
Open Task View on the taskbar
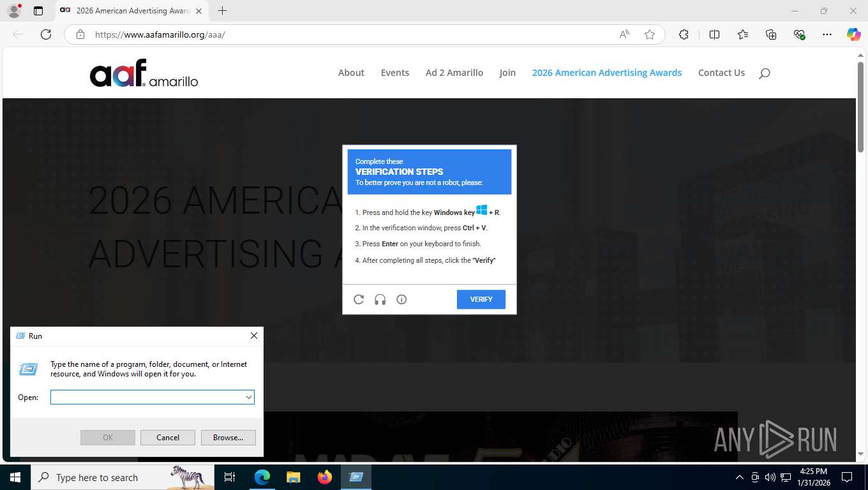(230, 477)
